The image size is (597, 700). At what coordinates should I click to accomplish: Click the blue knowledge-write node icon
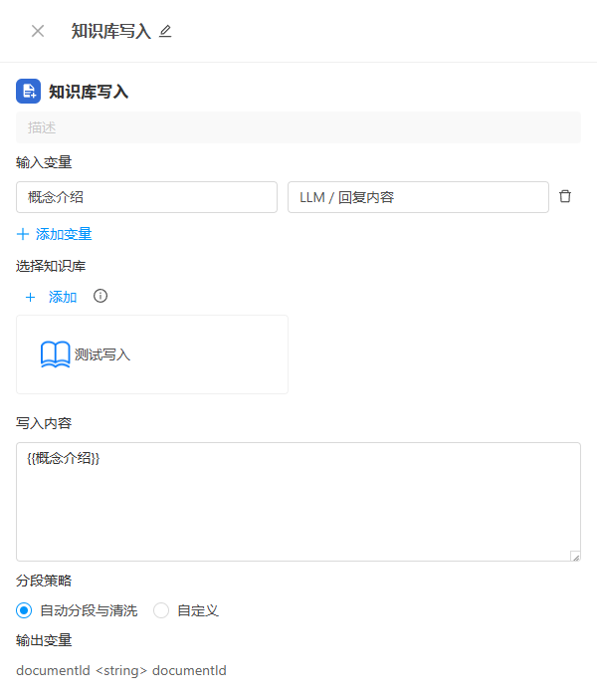28,92
